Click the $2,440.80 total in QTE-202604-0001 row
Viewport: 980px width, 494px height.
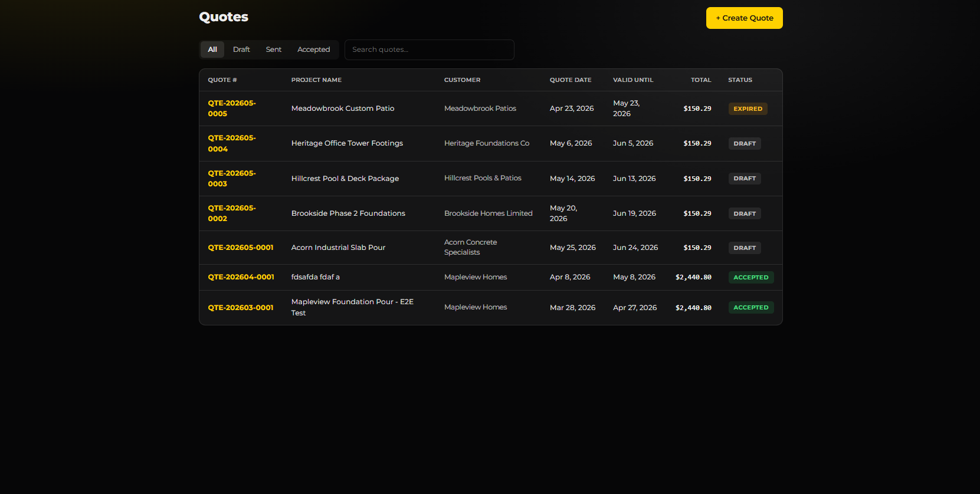pyautogui.click(x=693, y=277)
